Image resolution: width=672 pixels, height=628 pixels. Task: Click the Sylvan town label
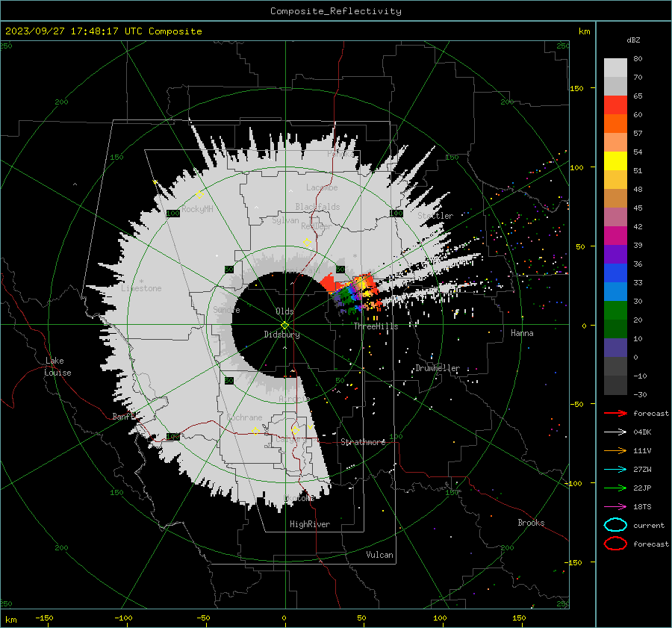(x=285, y=220)
